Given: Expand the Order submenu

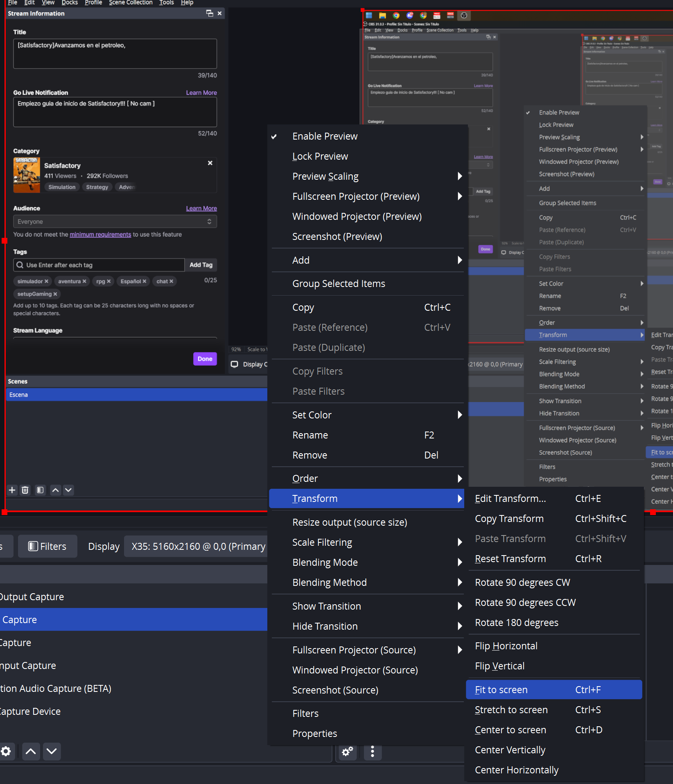Looking at the screenshot, I should click(x=366, y=479).
